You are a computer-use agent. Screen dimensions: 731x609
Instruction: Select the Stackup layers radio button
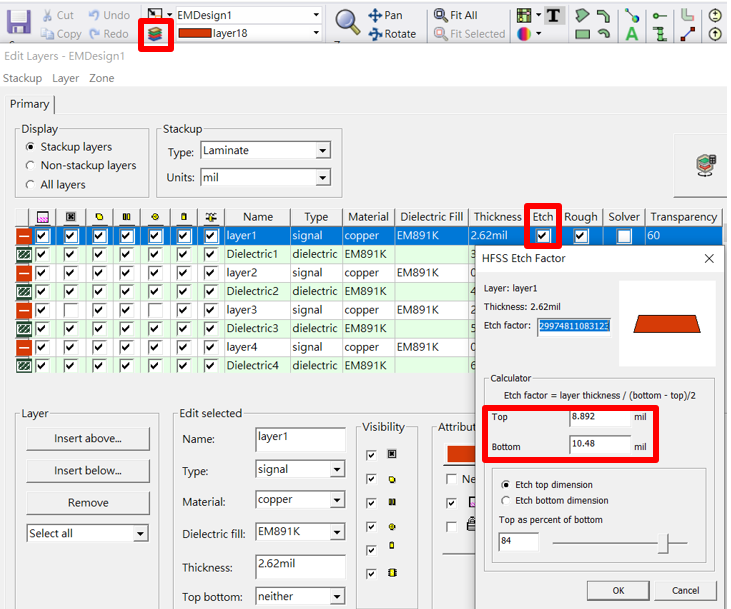coord(30,147)
